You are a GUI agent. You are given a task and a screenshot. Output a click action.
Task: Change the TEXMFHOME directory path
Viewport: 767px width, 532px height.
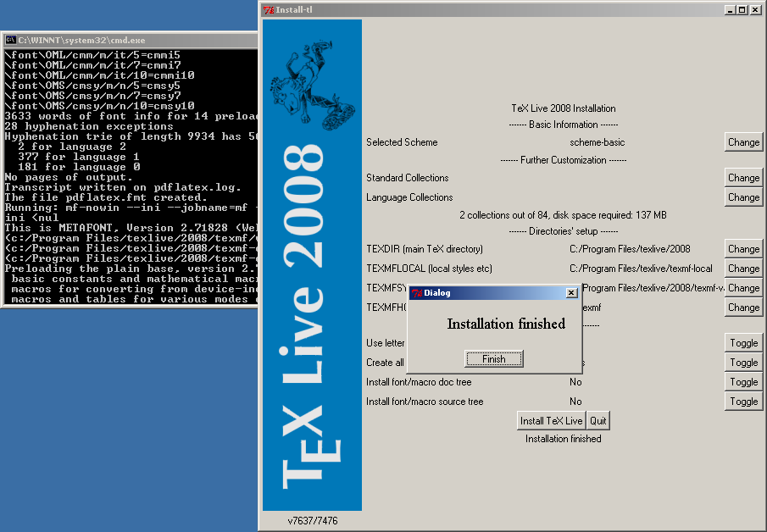[x=743, y=308]
